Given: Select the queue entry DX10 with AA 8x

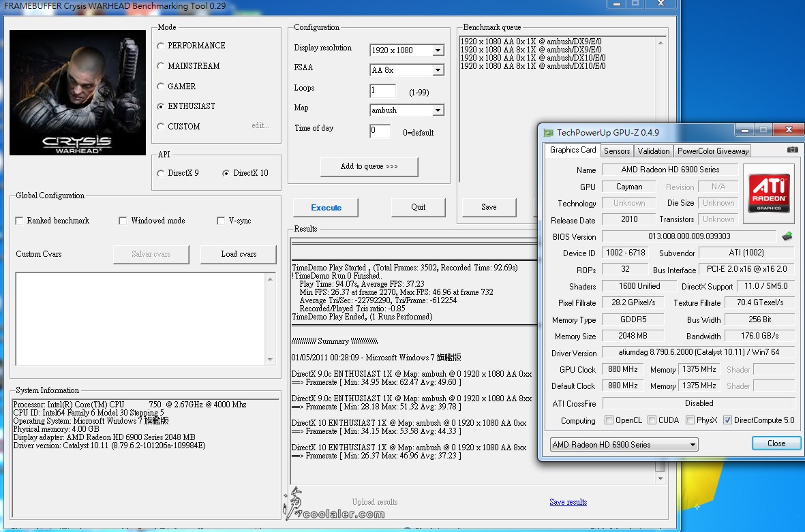Looking at the screenshot, I should (533, 66).
